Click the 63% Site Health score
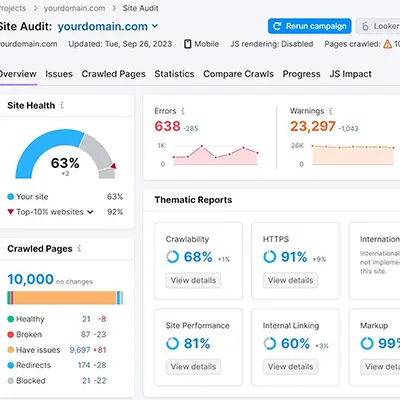This screenshot has height=400, width=400. click(65, 163)
